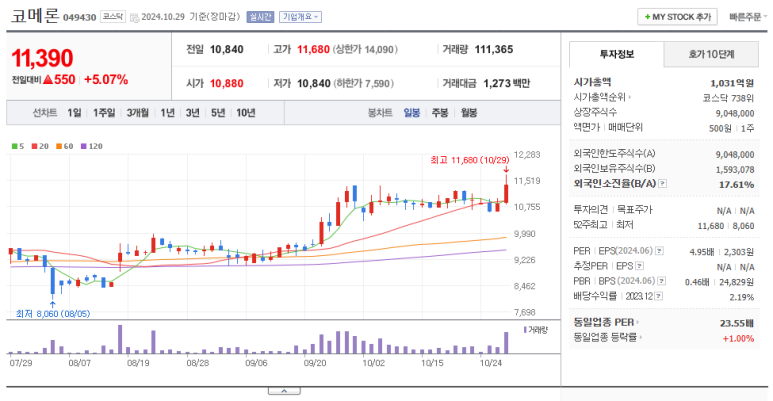Open the 동일업종 등락률 link
Screen dimensions: 773x401
pos(607,338)
